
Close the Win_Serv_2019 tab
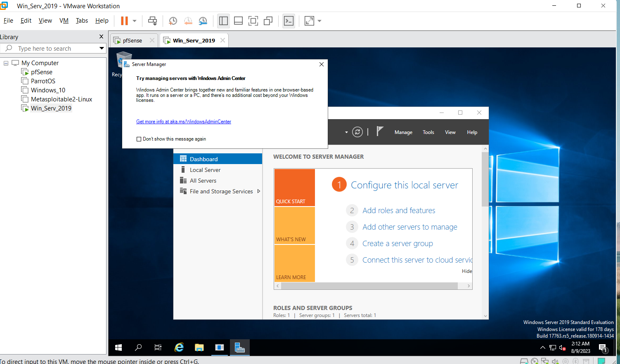click(223, 40)
